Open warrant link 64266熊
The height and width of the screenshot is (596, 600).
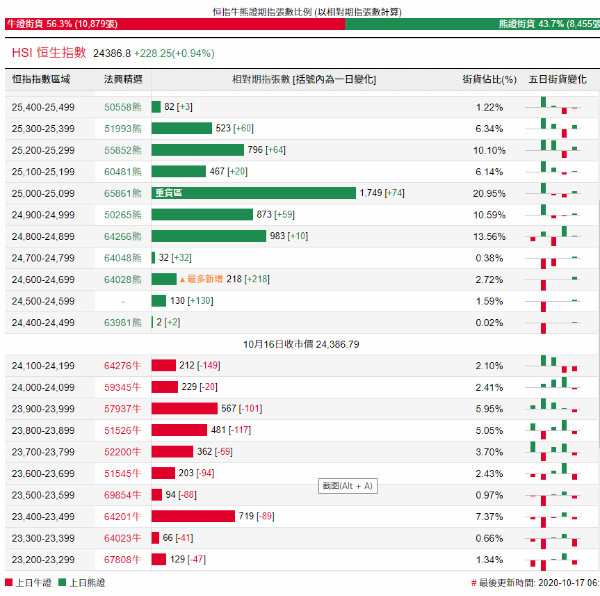[122, 236]
